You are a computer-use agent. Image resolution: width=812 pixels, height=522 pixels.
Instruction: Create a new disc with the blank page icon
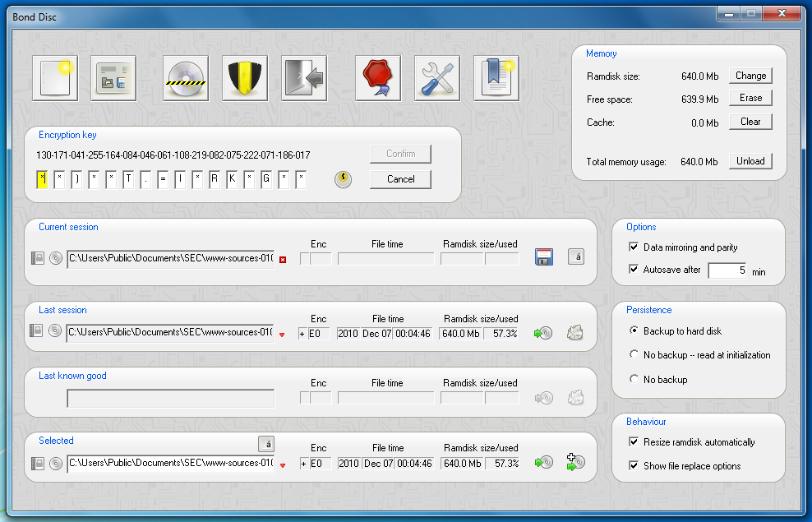pyautogui.click(x=54, y=77)
